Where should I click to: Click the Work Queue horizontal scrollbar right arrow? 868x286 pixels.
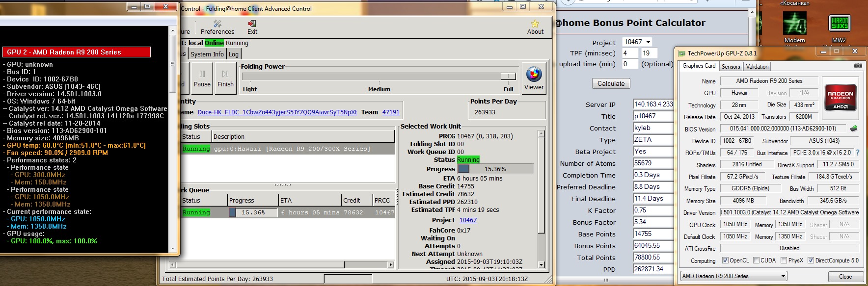click(x=391, y=265)
